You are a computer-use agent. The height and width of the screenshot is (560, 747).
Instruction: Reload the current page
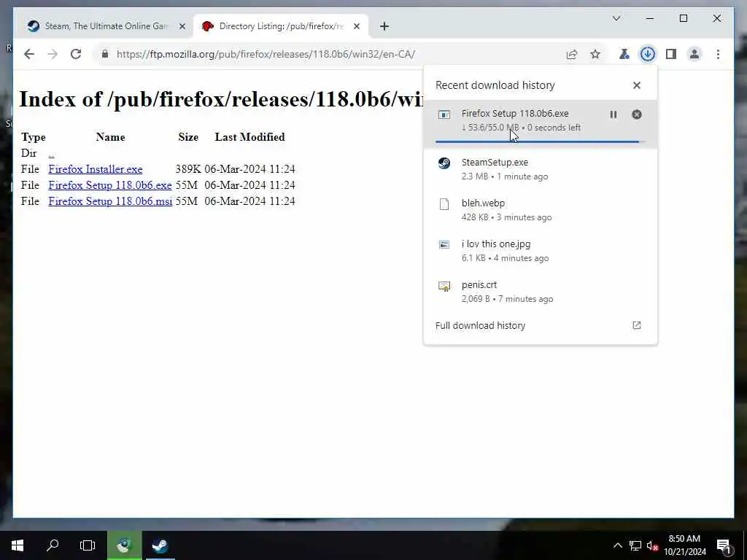76,54
